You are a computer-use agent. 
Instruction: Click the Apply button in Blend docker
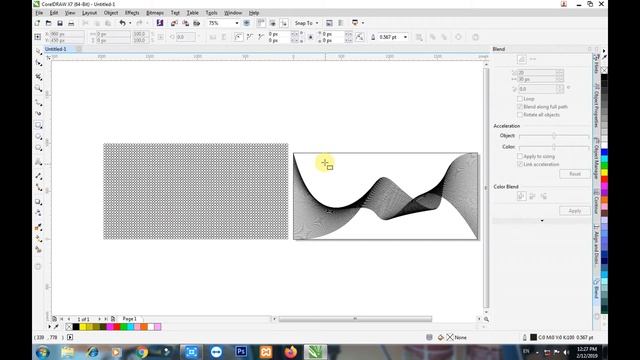tap(575, 211)
